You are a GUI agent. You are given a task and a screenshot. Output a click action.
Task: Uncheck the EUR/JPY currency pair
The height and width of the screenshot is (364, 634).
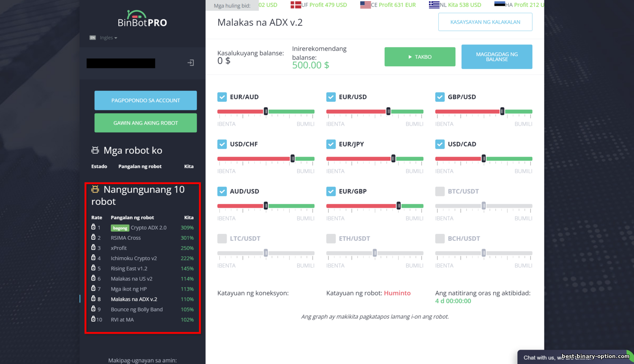pos(331,144)
